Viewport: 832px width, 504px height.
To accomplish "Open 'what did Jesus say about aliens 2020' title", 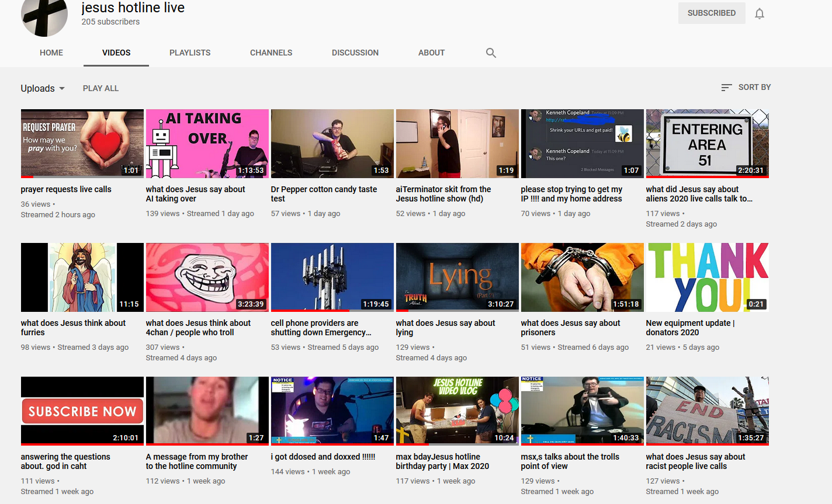I will [699, 194].
